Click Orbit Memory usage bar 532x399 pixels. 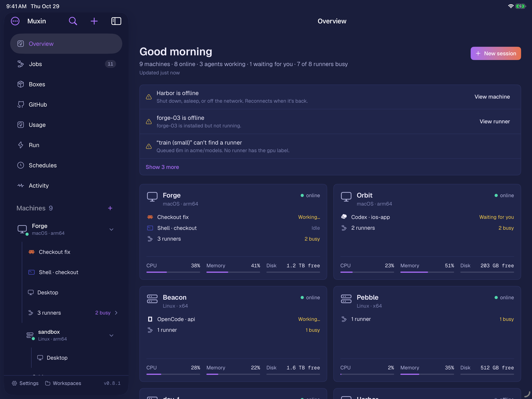427,272
